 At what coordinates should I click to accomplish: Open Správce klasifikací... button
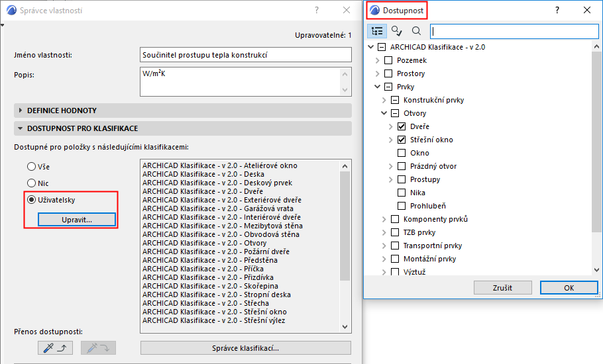[245, 347]
